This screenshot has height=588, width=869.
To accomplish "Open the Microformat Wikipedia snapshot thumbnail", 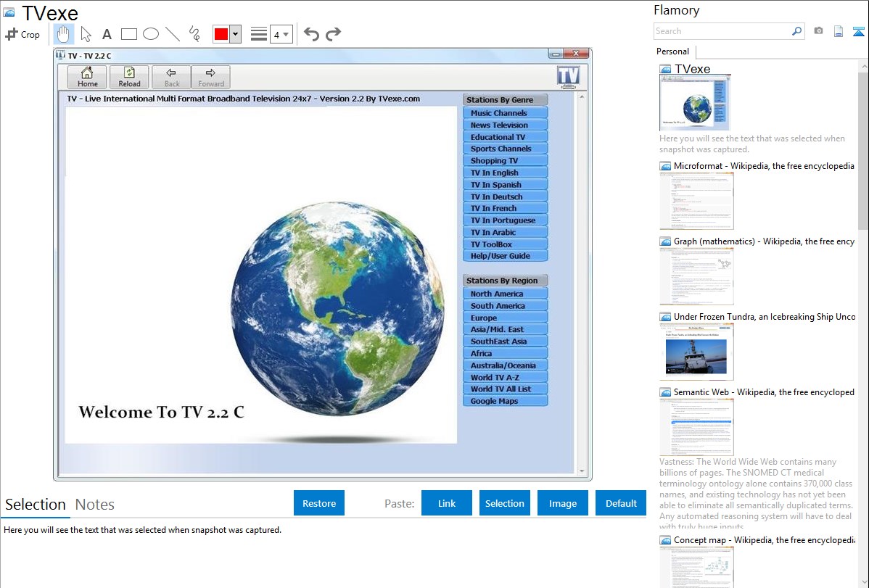I will (696, 201).
